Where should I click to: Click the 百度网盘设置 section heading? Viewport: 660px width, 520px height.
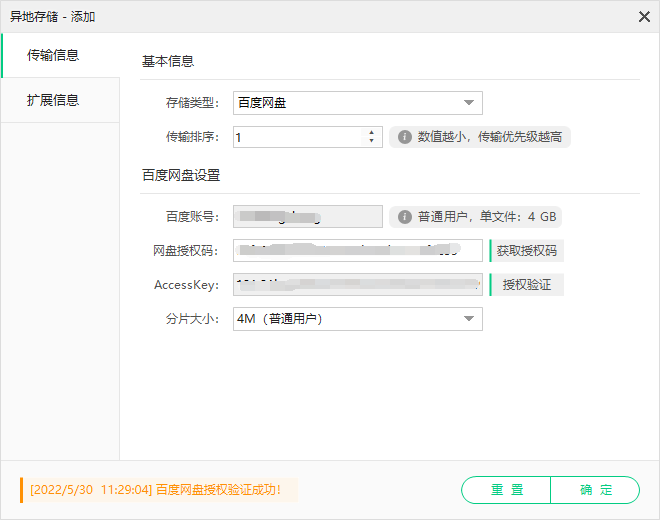click(x=181, y=175)
